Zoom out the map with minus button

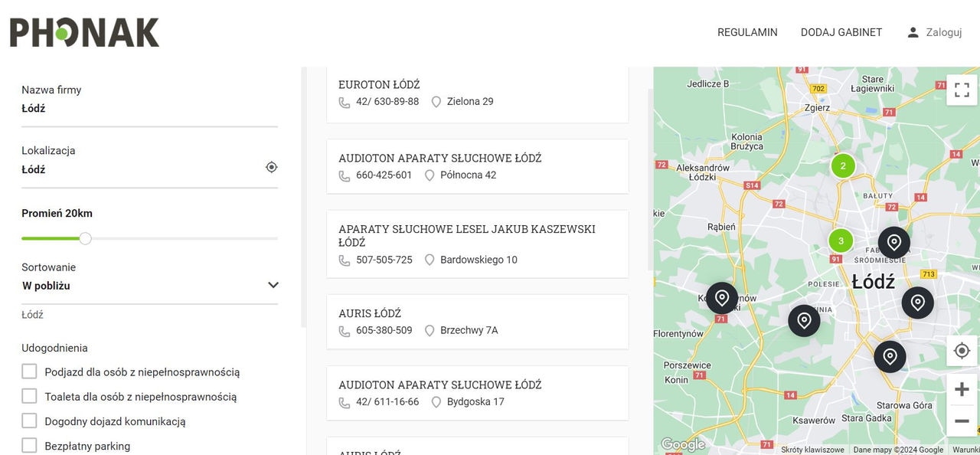click(x=962, y=421)
